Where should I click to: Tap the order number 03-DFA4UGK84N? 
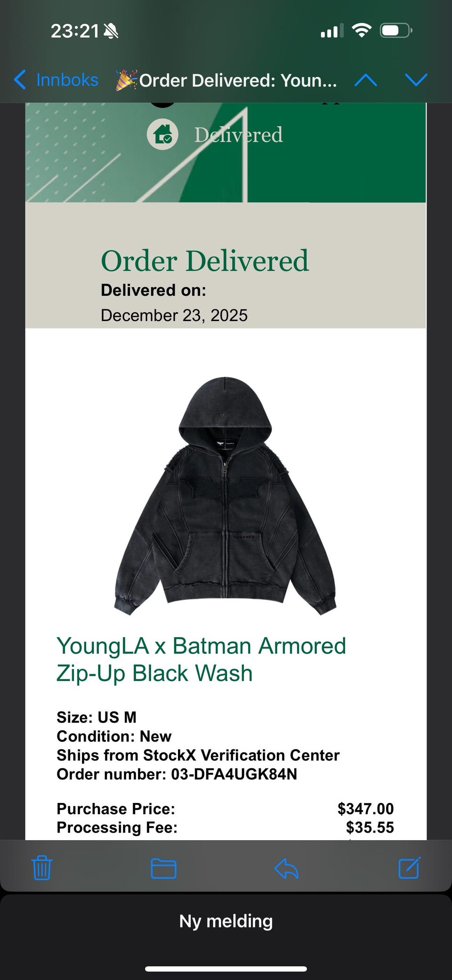tap(234, 774)
